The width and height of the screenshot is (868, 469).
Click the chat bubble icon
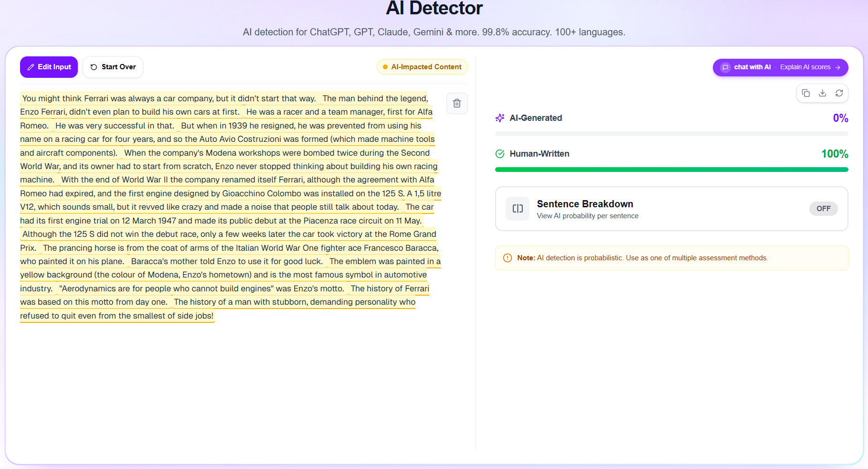pyautogui.click(x=725, y=67)
